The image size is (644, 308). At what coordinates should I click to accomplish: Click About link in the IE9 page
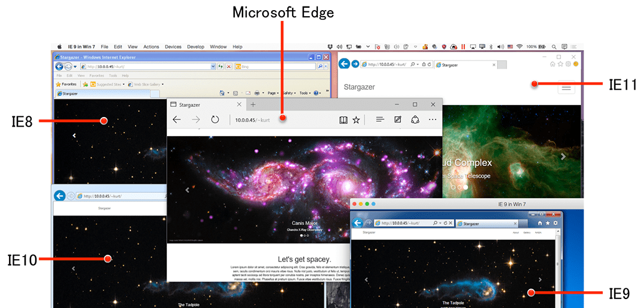516,233
